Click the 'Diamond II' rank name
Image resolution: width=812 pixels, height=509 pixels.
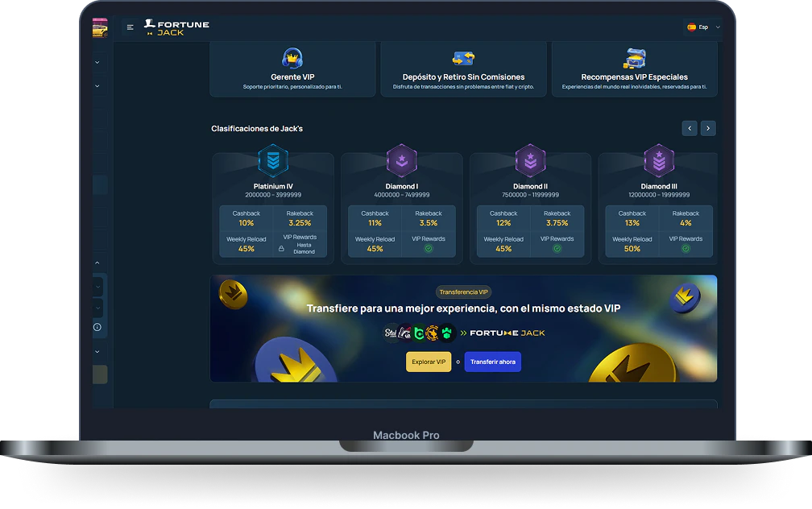point(530,186)
